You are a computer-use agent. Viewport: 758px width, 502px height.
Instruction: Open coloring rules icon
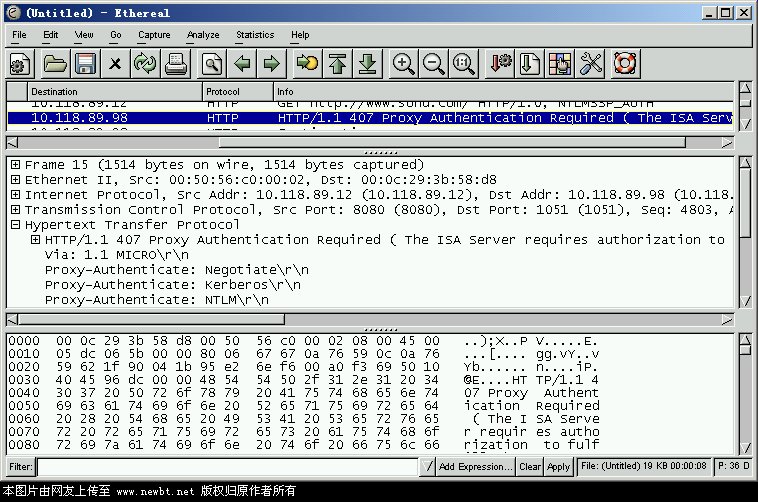tap(560, 63)
